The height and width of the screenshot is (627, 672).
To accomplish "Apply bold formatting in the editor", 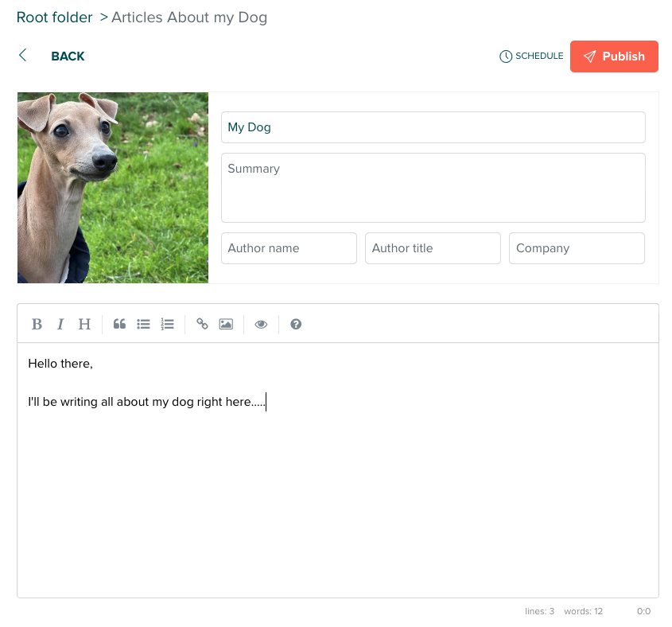I will click(x=37, y=324).
